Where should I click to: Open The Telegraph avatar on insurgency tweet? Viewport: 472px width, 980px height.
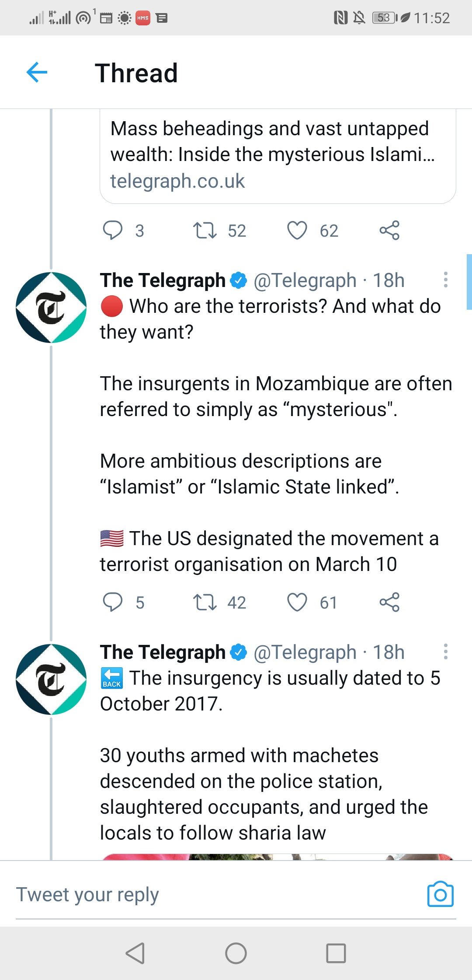click(51, 679)
